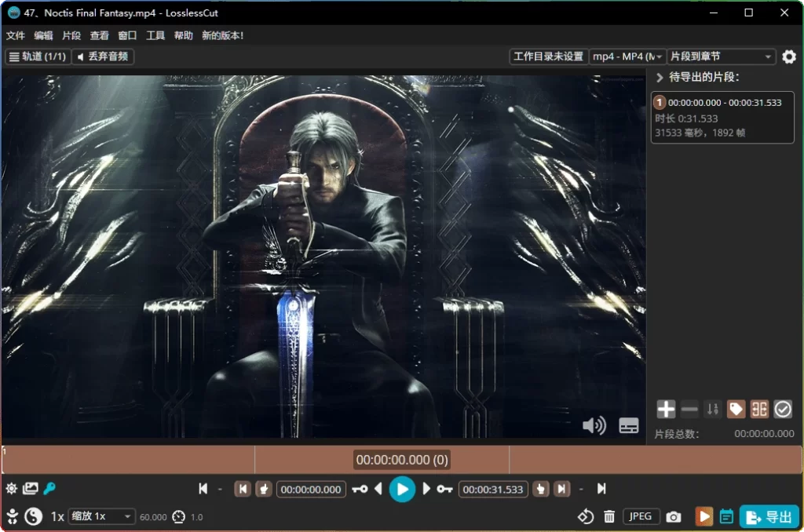Open settings with the gear icon
The height and width of the screenshot is (532, 804).
point(789,56)
